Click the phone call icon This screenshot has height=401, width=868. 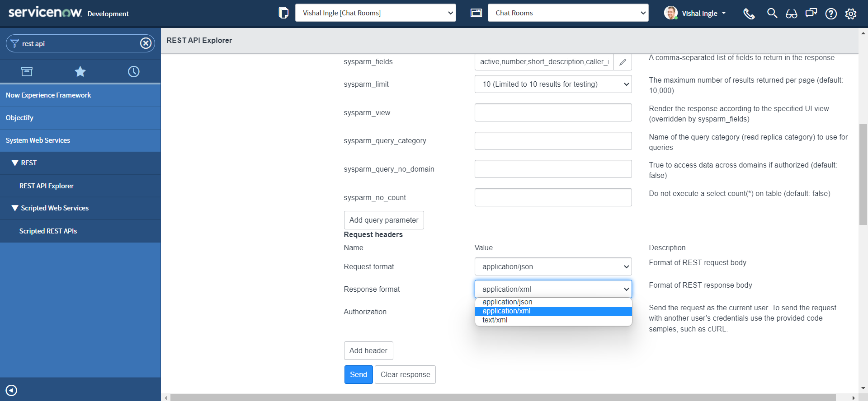point(749,14)
